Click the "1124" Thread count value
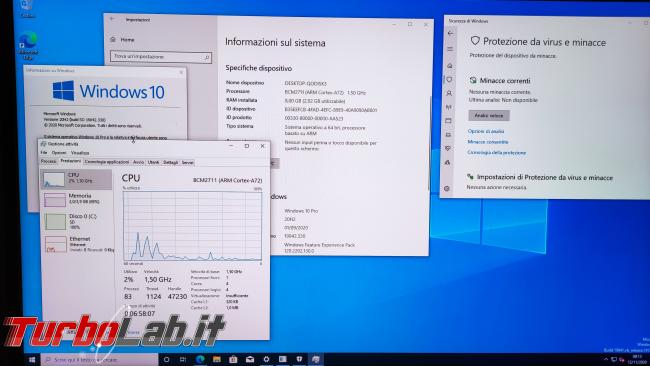The height and width of the screenshot is (366, 650). pyautogui.click(x=153, y=297)
